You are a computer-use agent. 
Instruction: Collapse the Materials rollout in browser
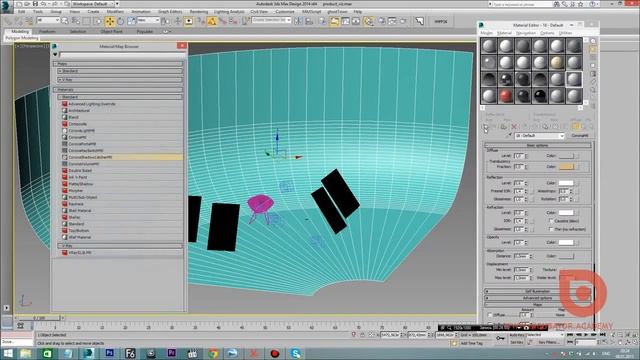(118, 90)
